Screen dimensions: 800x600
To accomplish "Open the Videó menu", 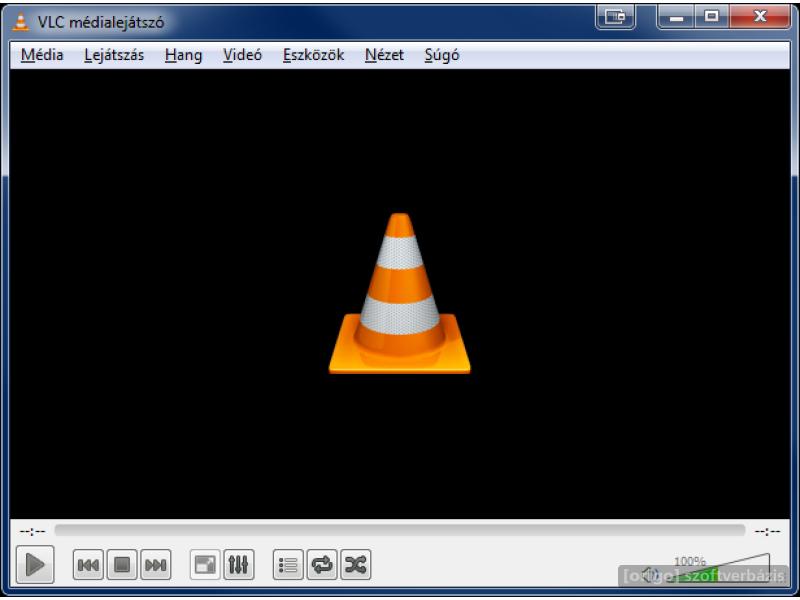I will pos(242,55).
